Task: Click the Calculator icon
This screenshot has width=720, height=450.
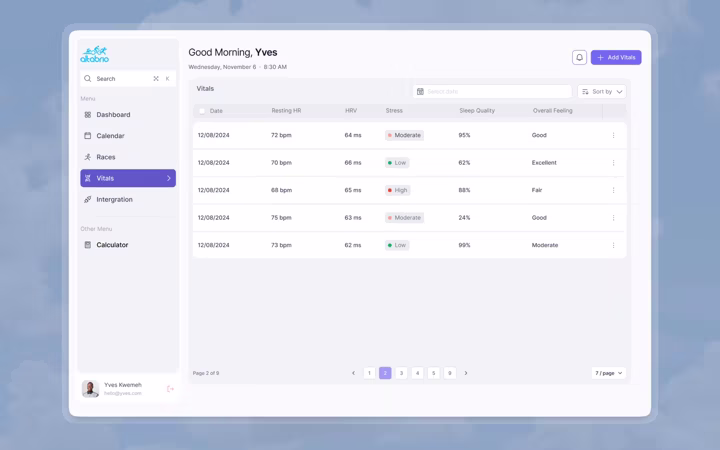Action: 88,245
